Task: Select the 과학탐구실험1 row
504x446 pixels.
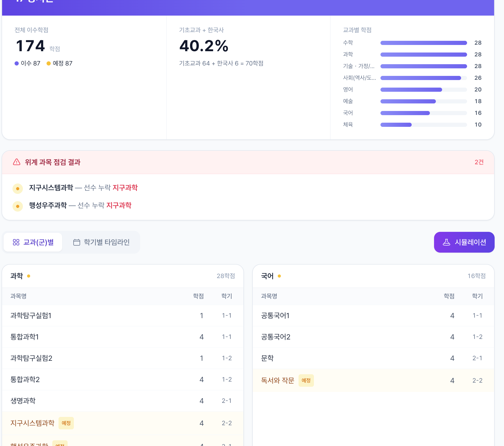Action: coord(123,316)
